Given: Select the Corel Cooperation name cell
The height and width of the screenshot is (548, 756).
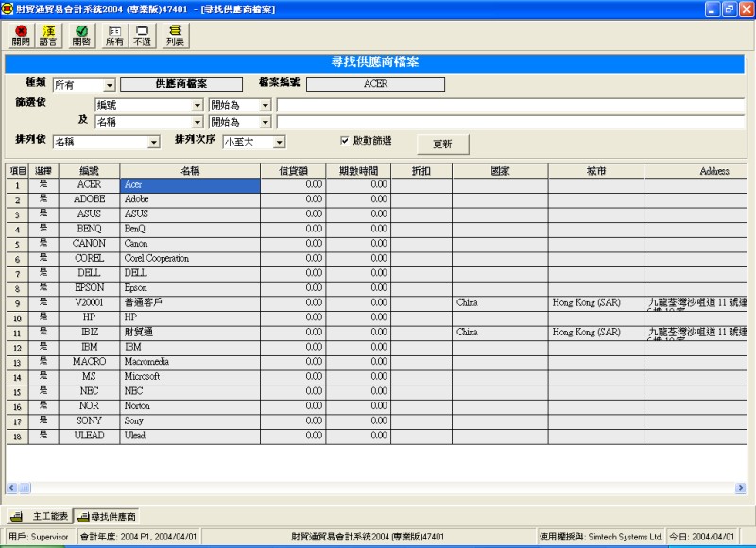Looking at the screenshot, I should (190, 259).
